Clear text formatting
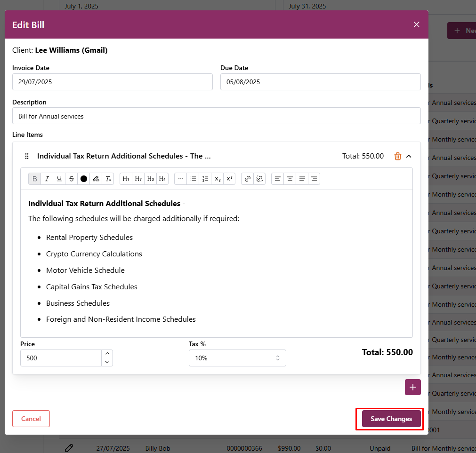The height and width of the screenshot is (453, 476). 108,179
